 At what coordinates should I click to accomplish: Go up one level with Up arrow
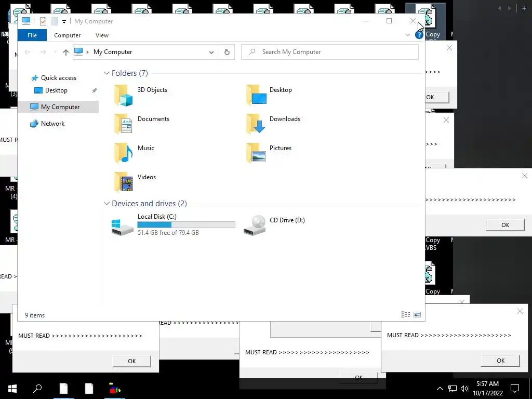[66, 52]
